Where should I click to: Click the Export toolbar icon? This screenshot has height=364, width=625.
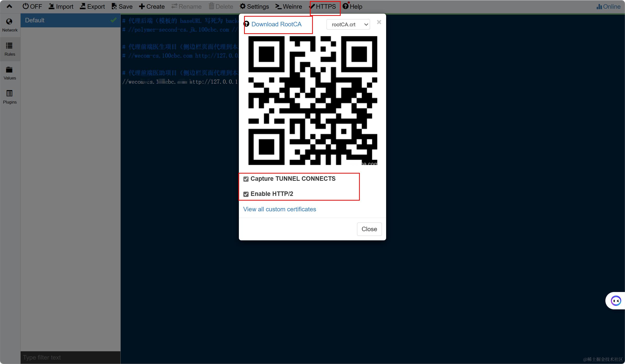point(83,6)
